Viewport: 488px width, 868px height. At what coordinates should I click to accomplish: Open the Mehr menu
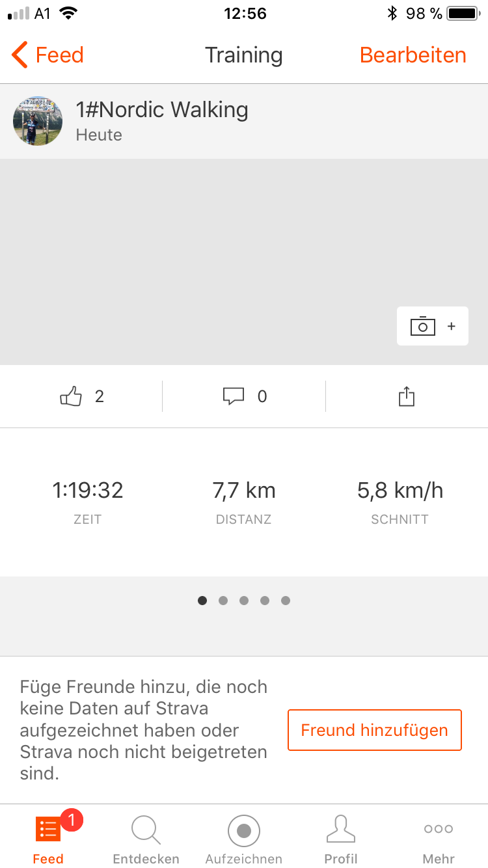[439, 839]
